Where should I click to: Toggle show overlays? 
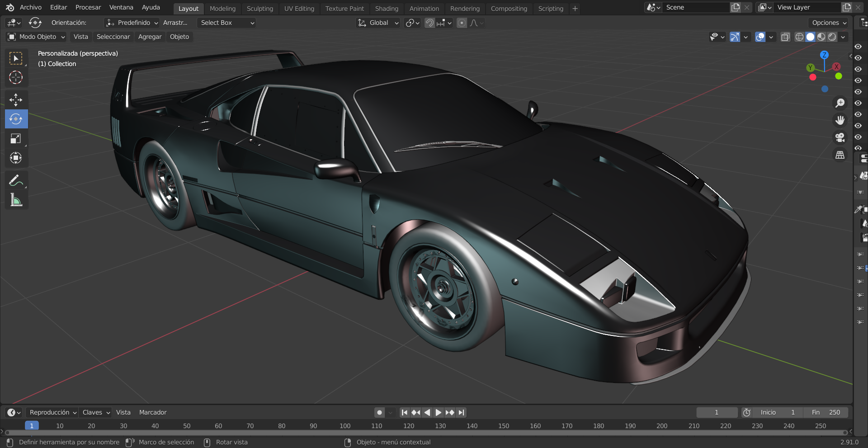pos(760,37)
